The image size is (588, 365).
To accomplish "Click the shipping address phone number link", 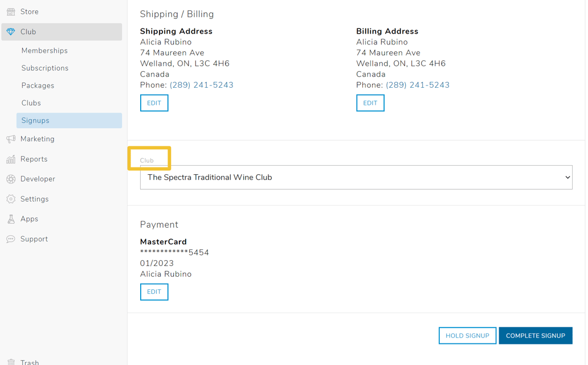I will click(x=202, y=85).
